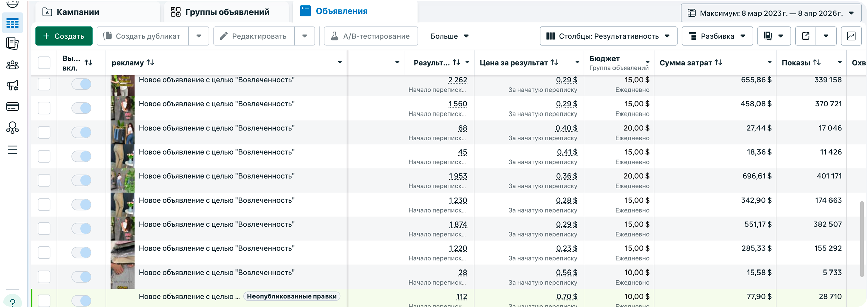Open the export button dropdown arrow
Viewport: 868px width, 308px height.
coord(826,36)
